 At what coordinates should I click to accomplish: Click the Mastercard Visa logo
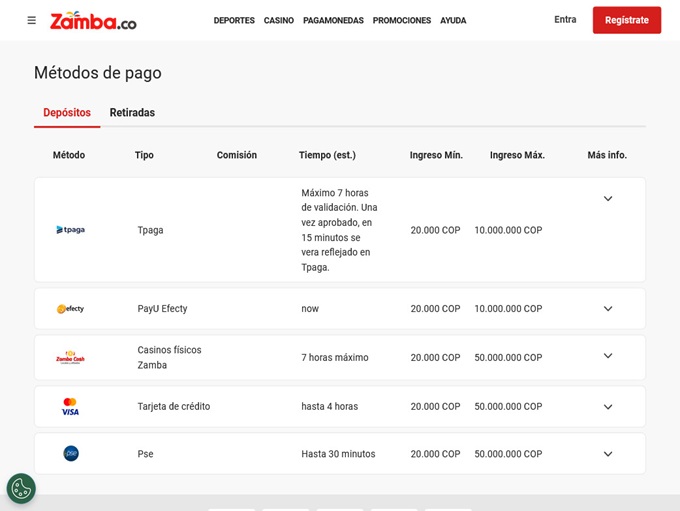pyautogui.click(x=70, y=407)
